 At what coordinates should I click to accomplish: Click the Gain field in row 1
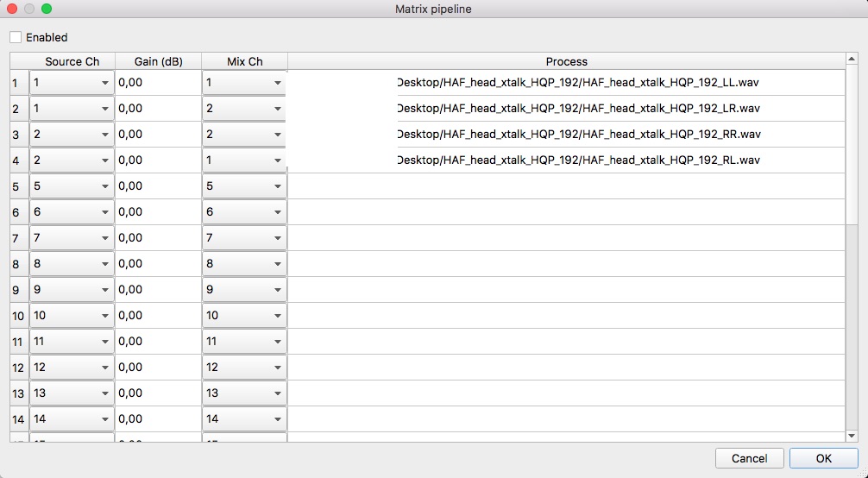[158, 83]
